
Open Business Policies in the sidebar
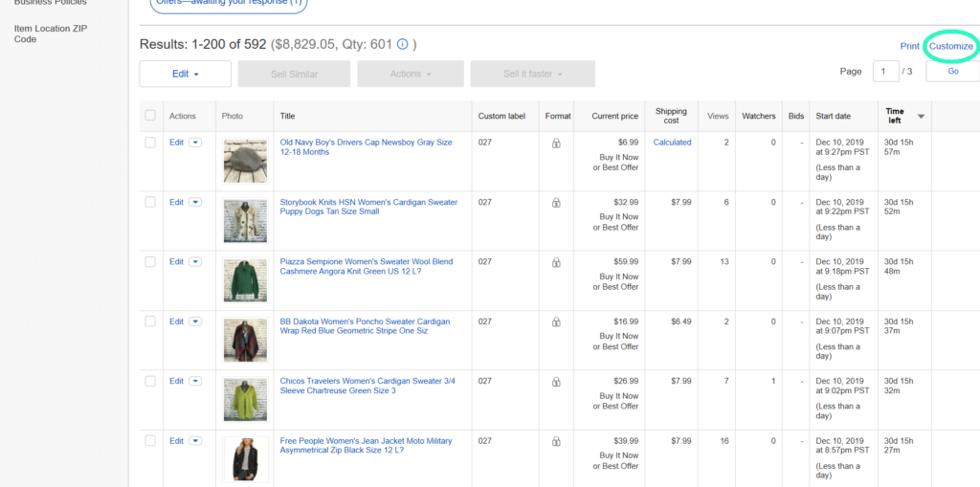pyautogui.click(x=51, y=3)
